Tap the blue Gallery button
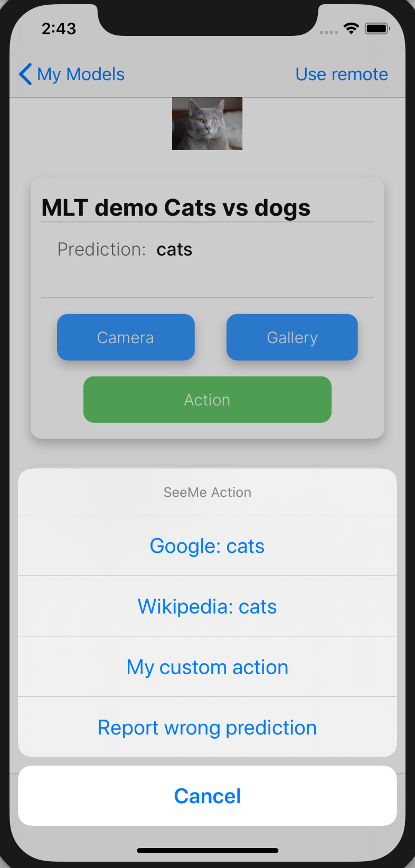Screen dimensions: 415x868 (292, 337)
